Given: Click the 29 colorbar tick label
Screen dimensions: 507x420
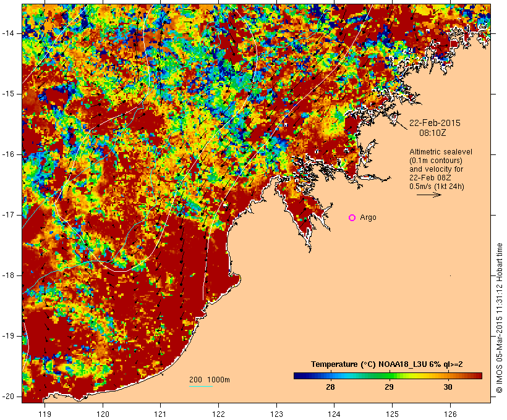Looking at the screenshot, I should pos(389,387).
